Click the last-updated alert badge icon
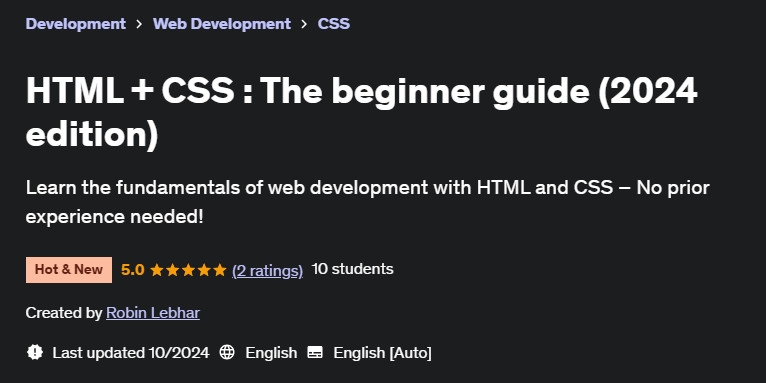 click(x=35, y=352)
